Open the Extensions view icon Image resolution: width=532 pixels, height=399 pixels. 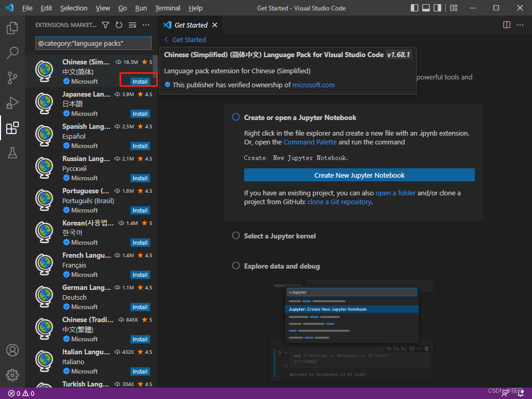12,128
